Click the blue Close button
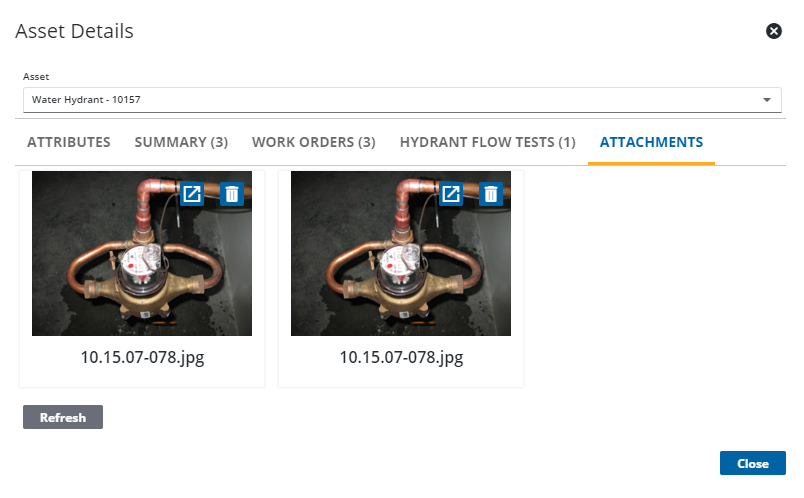 tap(752, 463)
